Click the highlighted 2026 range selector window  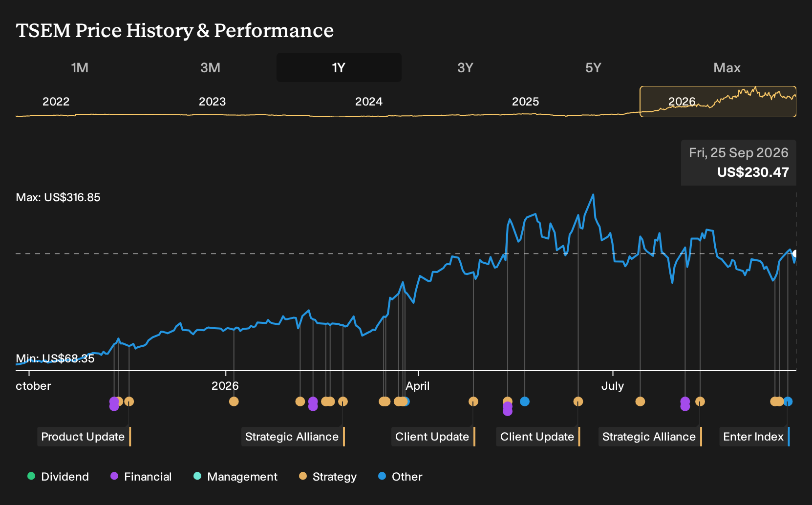point(718,102)
